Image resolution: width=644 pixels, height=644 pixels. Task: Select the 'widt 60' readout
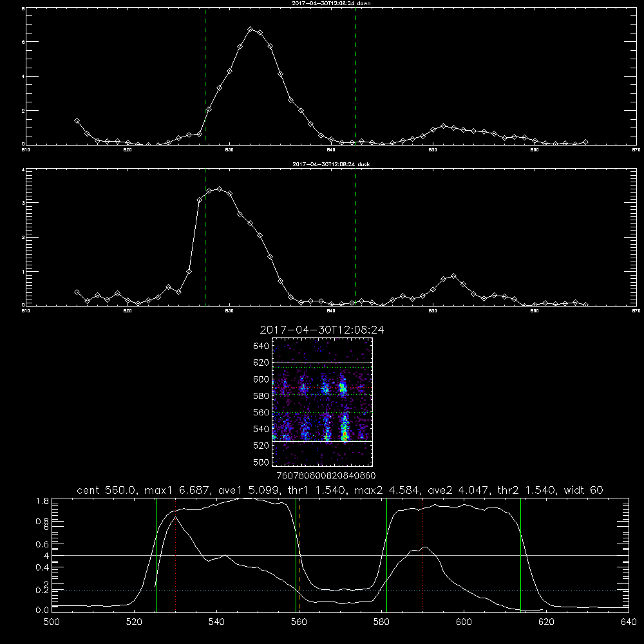583,490
